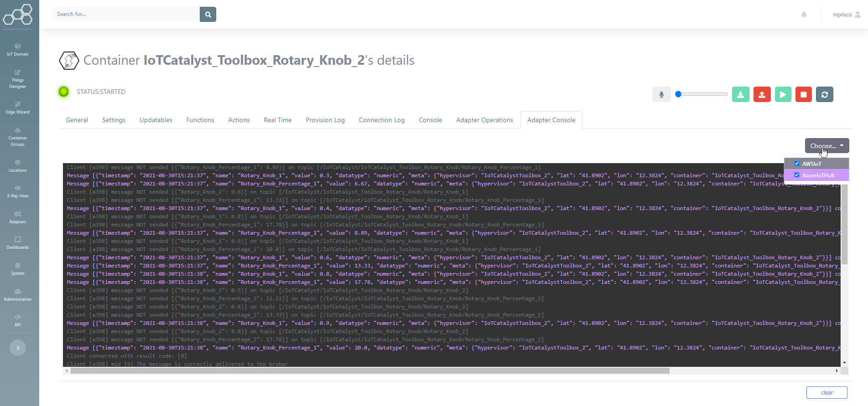The width and height of the screenshot is (868, 406).
Task: Open the System section
Action: [x=17, y=269]
